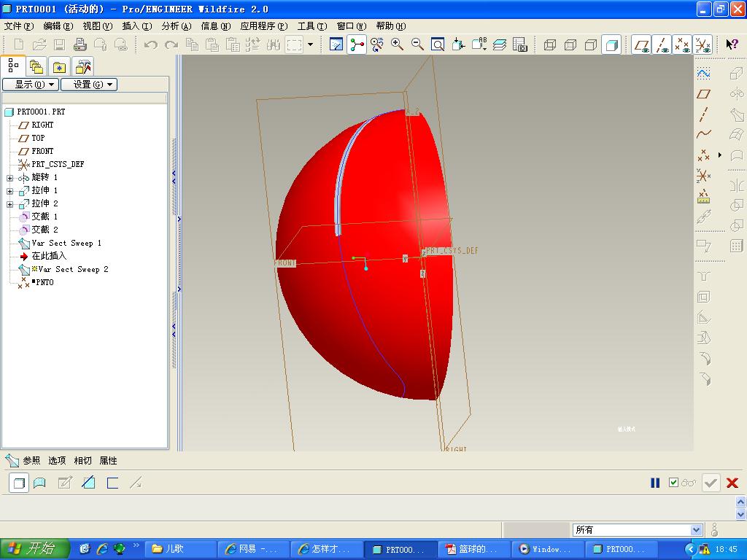Open the 所有 selection filter dropdown
The height and width of the screenshot is (560, 747).
pos(696,529)
